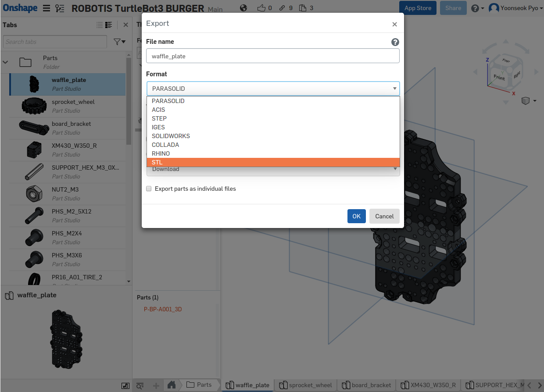Screen dimensions: 544x392
Task: Rotate view up with cube arrow
Action: pyautogui.click(x=506, y=42)
